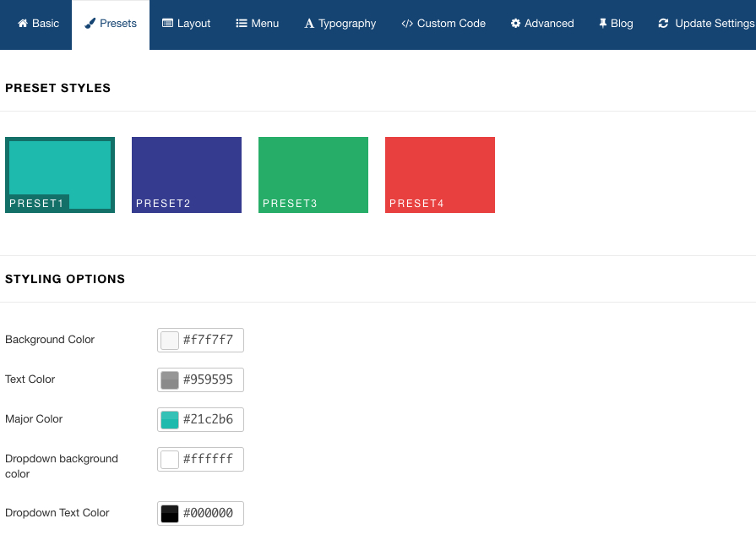The height and width of the screenshot is (535, 756).
Task: Edit the Dropdown Text Color hex value
Action: (209, 513)
